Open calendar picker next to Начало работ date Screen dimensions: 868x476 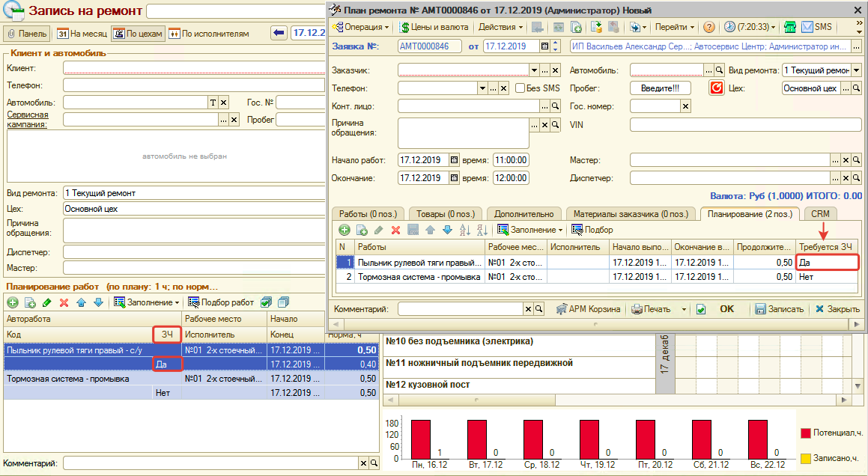click(454, 160)
